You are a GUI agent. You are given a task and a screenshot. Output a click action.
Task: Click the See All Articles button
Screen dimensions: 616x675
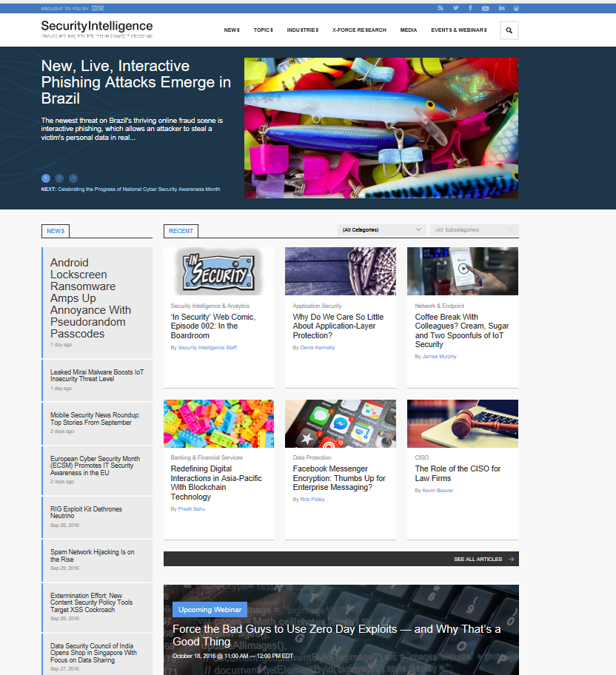point(341,560)
